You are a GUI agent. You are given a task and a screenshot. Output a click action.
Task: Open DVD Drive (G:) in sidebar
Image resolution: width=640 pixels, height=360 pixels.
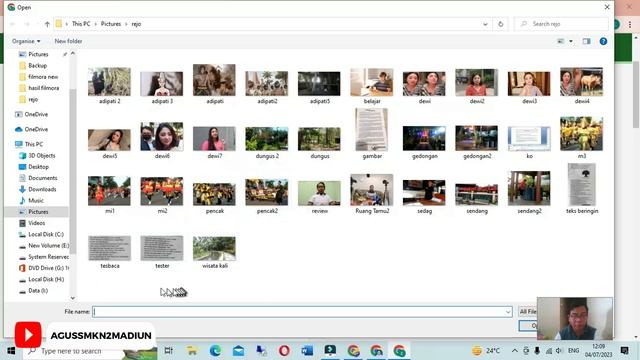point(48,268)
